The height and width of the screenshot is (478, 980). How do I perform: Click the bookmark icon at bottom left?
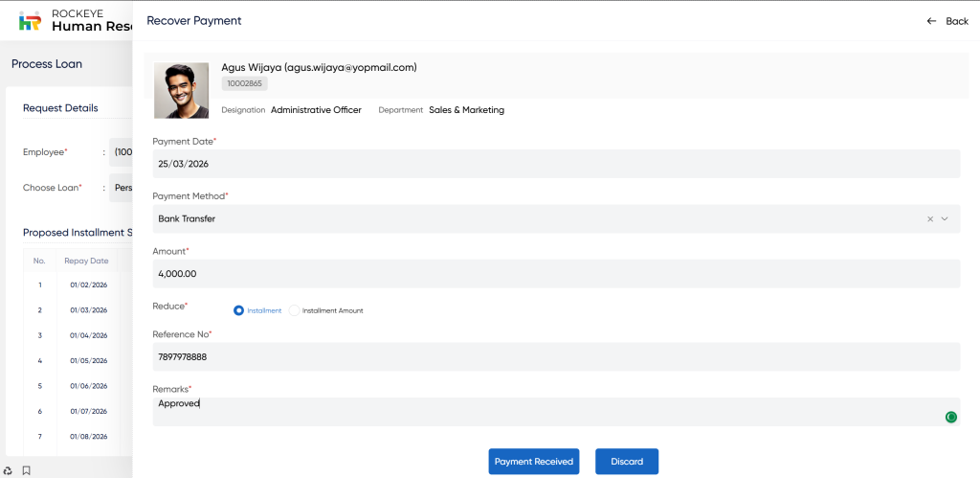tap(27, 470)
